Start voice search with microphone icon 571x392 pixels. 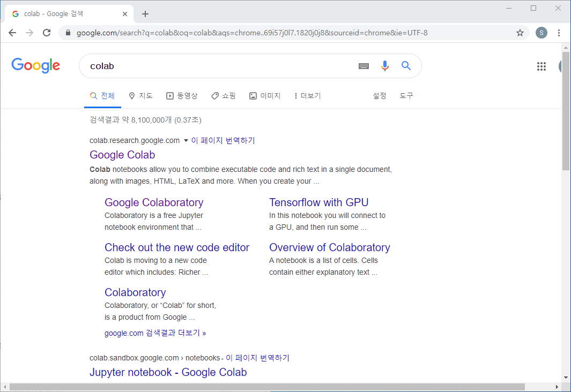(x=384, y=66)
